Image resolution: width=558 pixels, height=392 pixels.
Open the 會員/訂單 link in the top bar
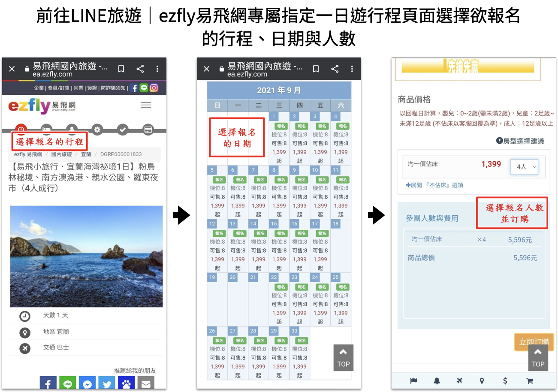(x=58, y=88)
